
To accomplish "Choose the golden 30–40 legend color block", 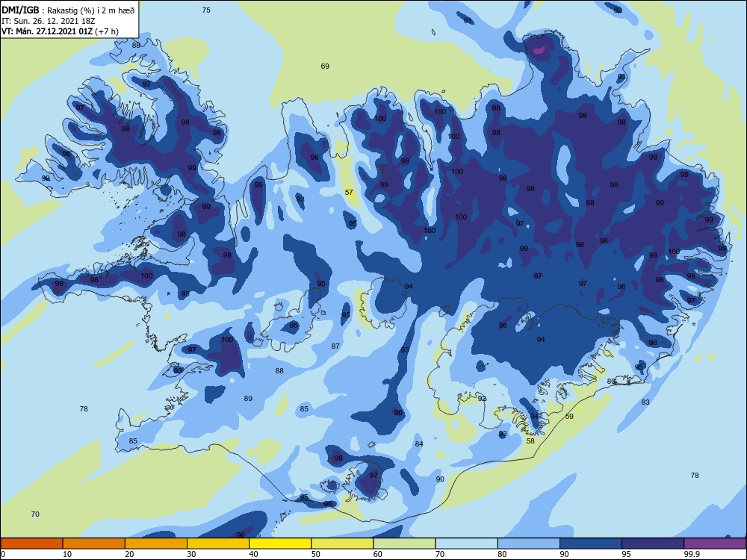I will (218, 544).
